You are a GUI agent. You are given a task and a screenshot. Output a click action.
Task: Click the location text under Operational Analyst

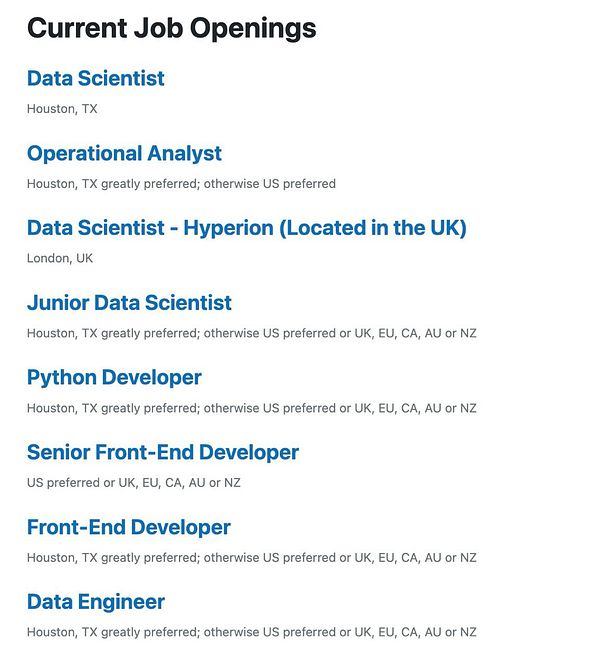coord(181,184)
